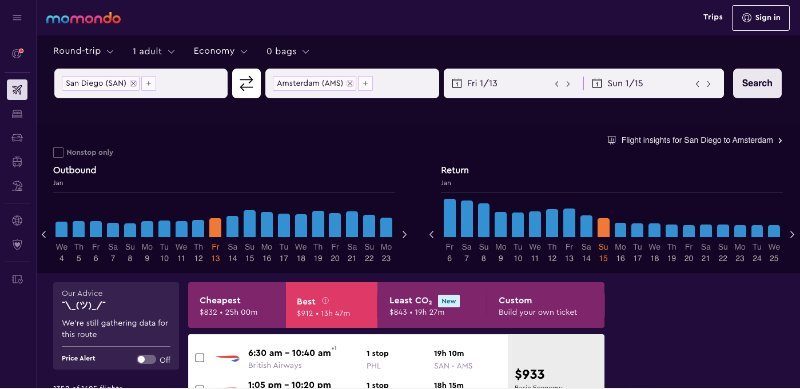Remove Amsterdam (AMS) from destination

tap(350, 83)
